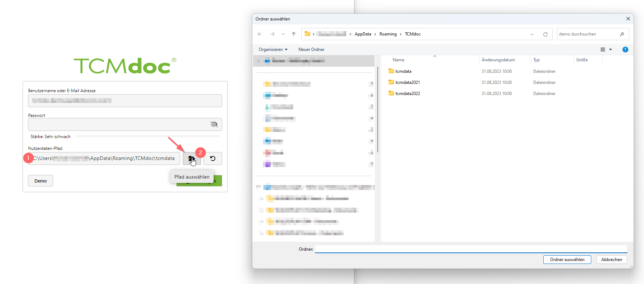Open the view options dropdown arrow
The height and width of the screenshot is (284, 644).
coord(611,49)
